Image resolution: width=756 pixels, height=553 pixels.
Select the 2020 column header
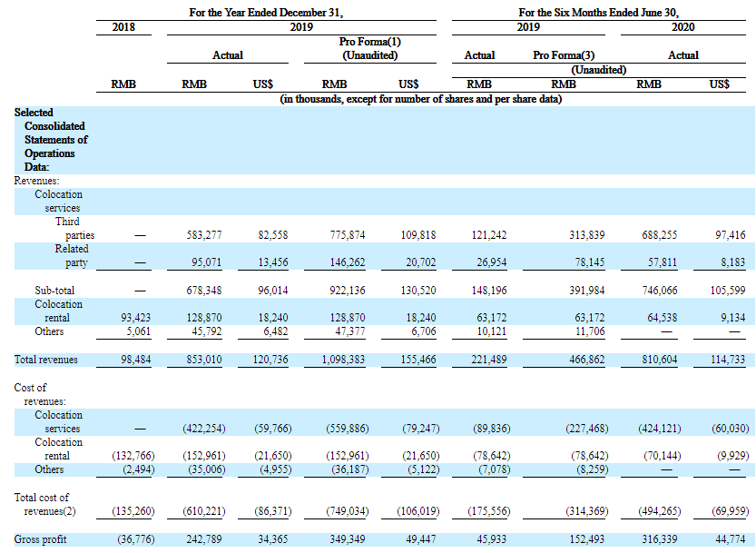683,27
